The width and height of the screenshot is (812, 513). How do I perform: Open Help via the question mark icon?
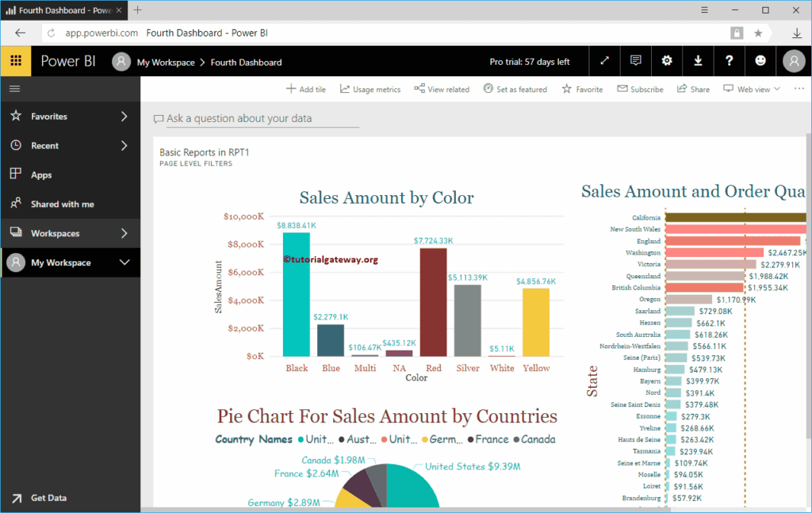click(729, 61)
